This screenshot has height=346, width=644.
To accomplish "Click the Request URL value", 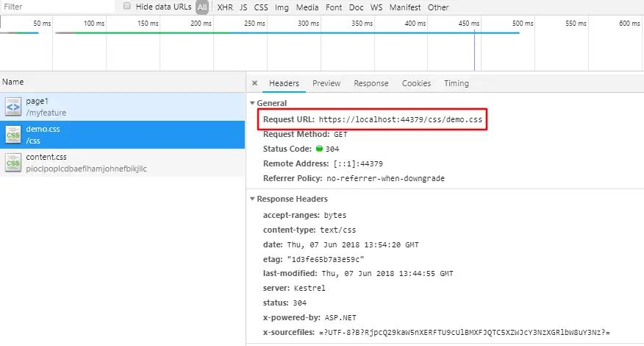I will pyautogui.click(x=401, y=120).
